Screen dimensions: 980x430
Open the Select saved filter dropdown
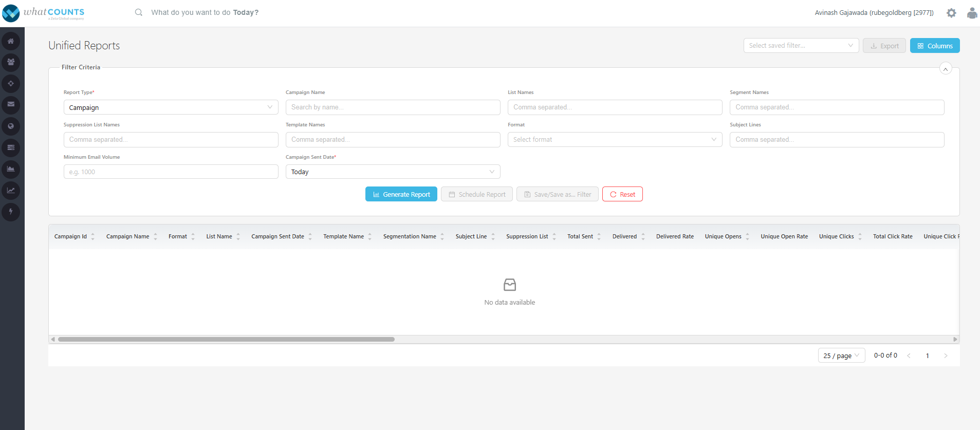801,46
